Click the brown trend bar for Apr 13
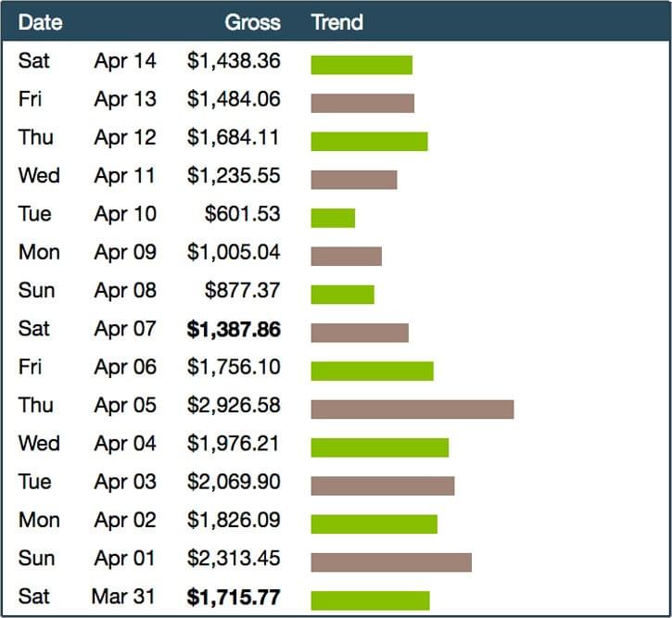Viewport: 672px width, 618px height. tap(362, 103)
